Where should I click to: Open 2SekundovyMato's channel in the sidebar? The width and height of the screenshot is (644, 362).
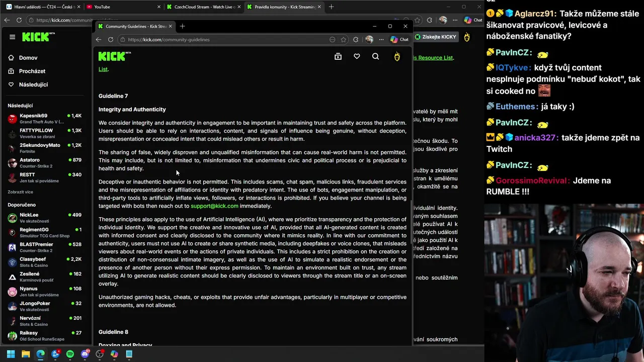[x=45, y=148]
